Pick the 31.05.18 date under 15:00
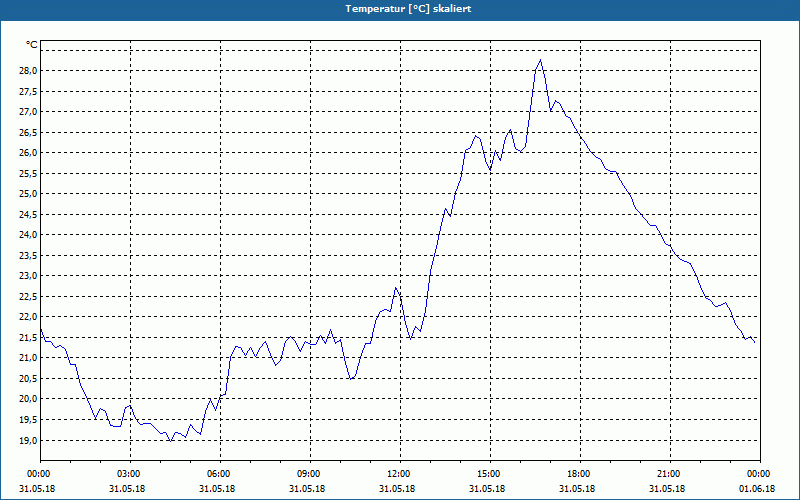The image size is (800, 500). (x=487, y=488)
